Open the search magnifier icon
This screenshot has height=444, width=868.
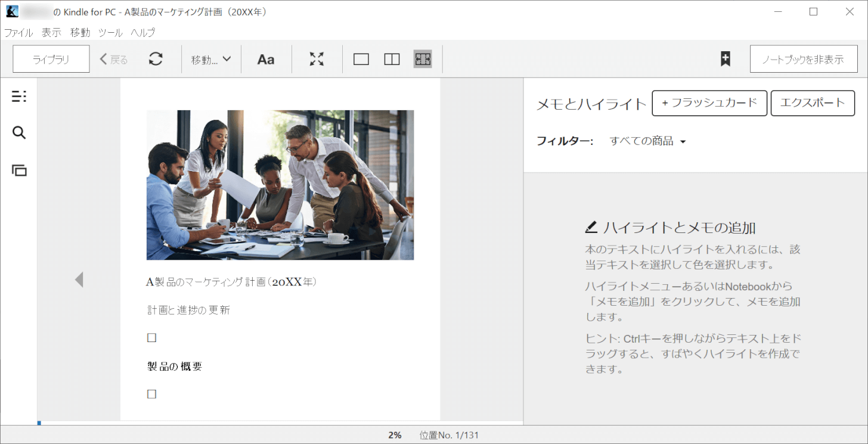(19, 133)
